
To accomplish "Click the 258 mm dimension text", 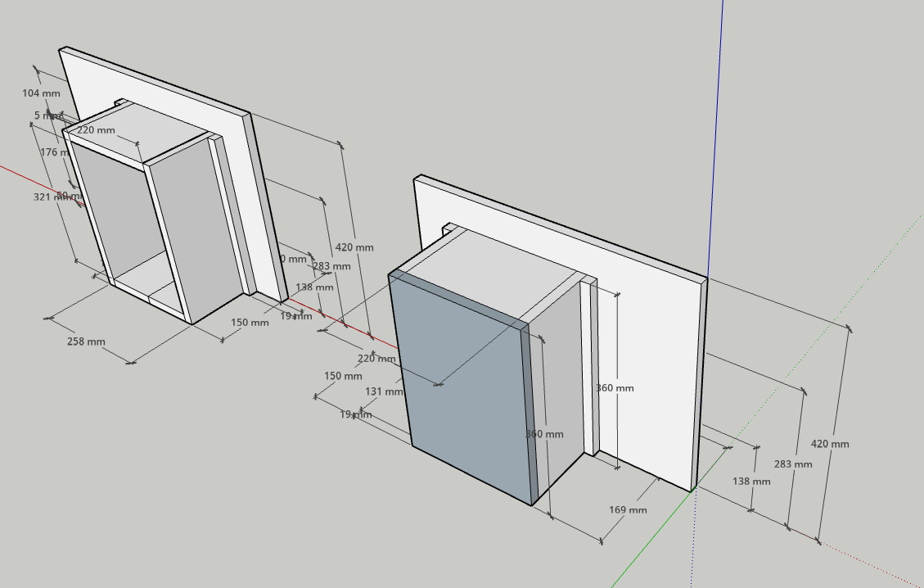I will (86, 341).
